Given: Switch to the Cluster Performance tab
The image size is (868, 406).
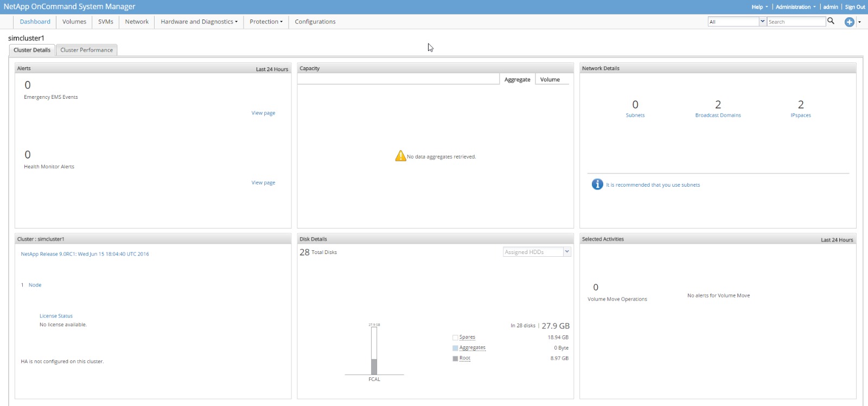Looking at the screenshot, I should (87, 50).
